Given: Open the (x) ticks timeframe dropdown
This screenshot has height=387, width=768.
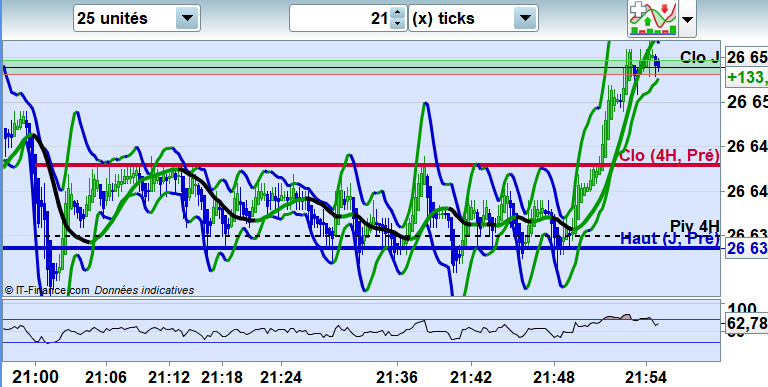Looking at the screenshot, I should tap(473, 19).
